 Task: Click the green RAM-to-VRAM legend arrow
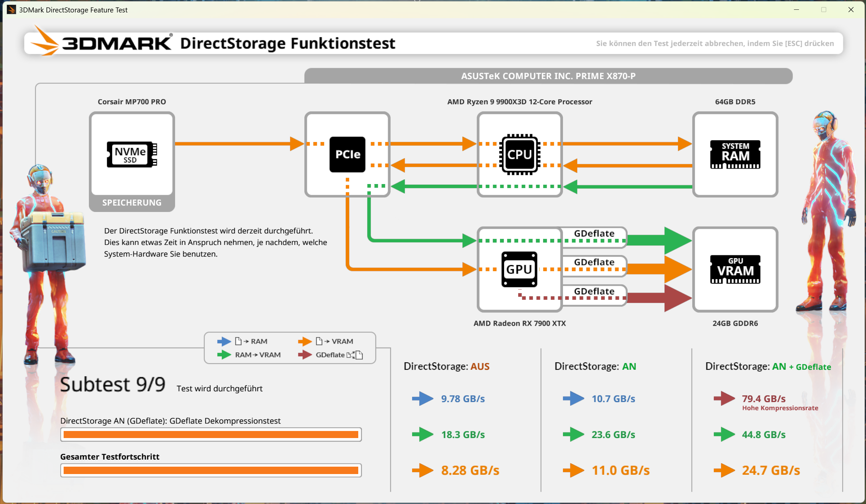(224, 355)
